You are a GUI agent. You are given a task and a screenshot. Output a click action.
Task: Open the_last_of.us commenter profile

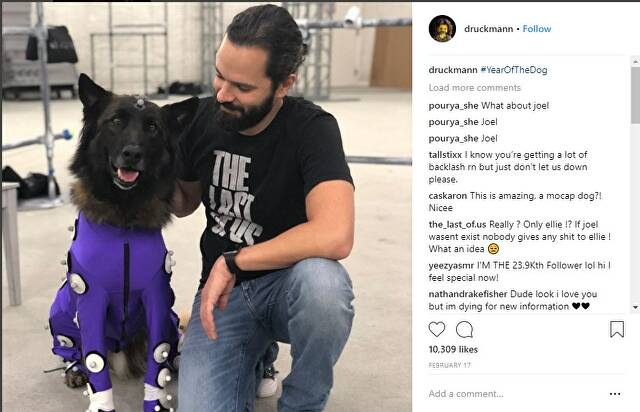(x=457, y=225)
